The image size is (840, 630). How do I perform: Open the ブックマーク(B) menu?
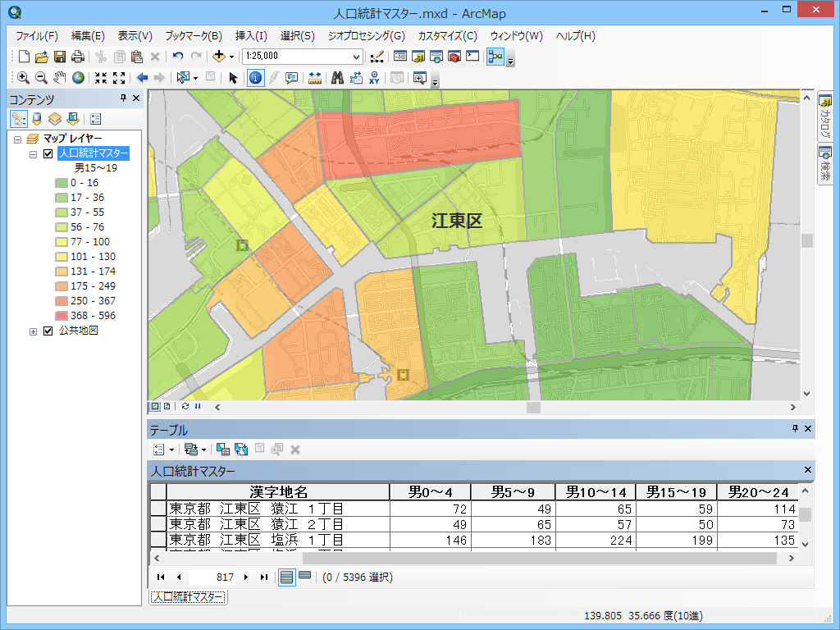[x=194, y=36]
